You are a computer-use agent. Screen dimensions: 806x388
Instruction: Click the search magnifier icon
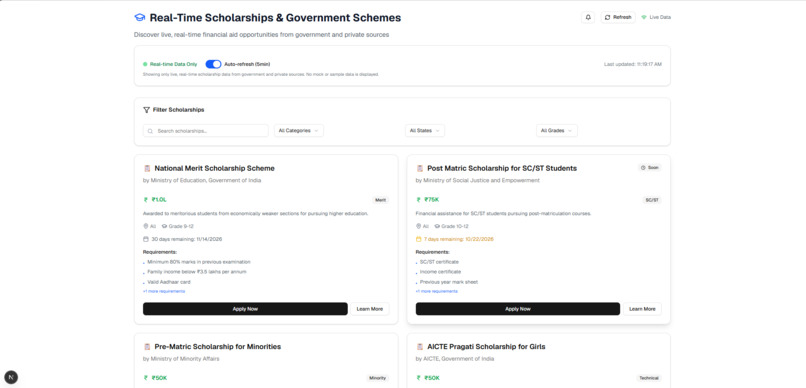click(x=151, y=131)
